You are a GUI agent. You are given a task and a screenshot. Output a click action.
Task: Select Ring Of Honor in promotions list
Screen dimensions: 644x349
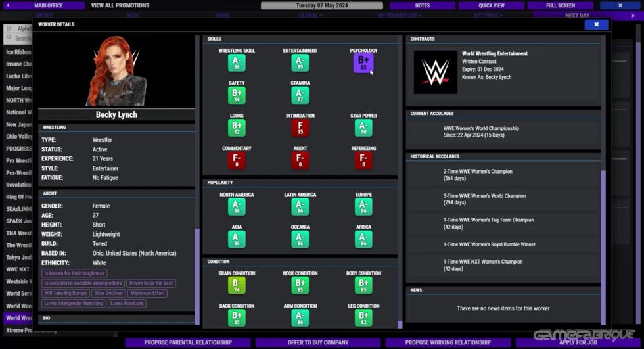18,197
